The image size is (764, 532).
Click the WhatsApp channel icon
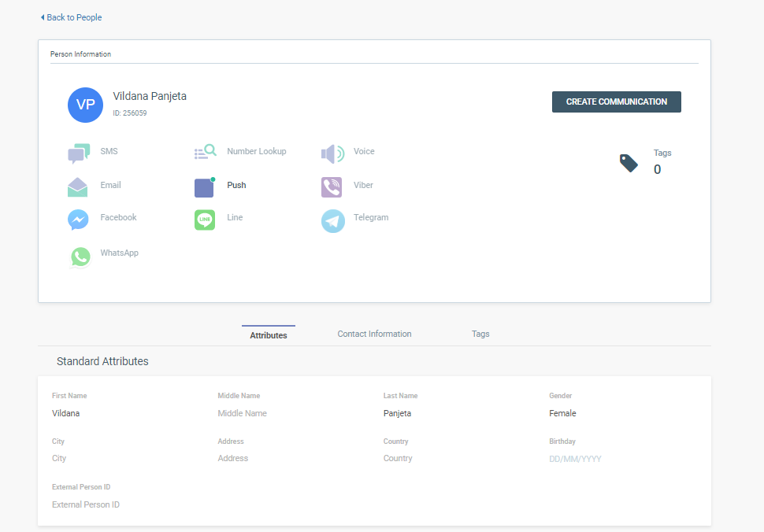click(80, 256)
